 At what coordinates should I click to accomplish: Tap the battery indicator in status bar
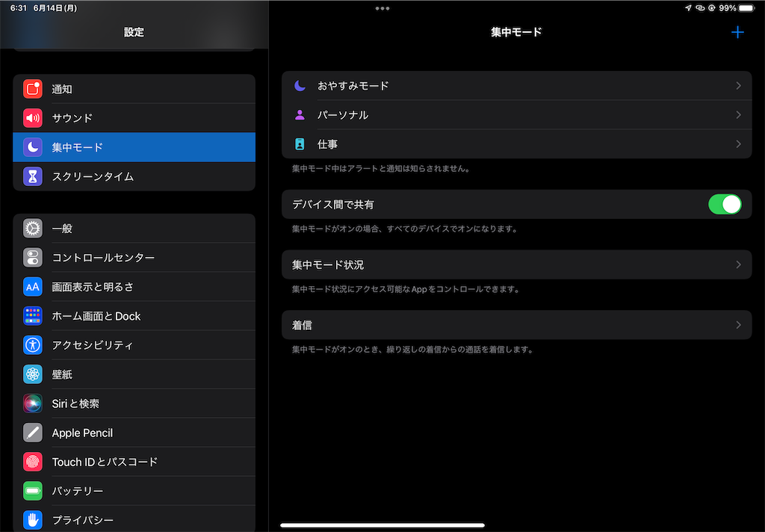coord(746,7)
